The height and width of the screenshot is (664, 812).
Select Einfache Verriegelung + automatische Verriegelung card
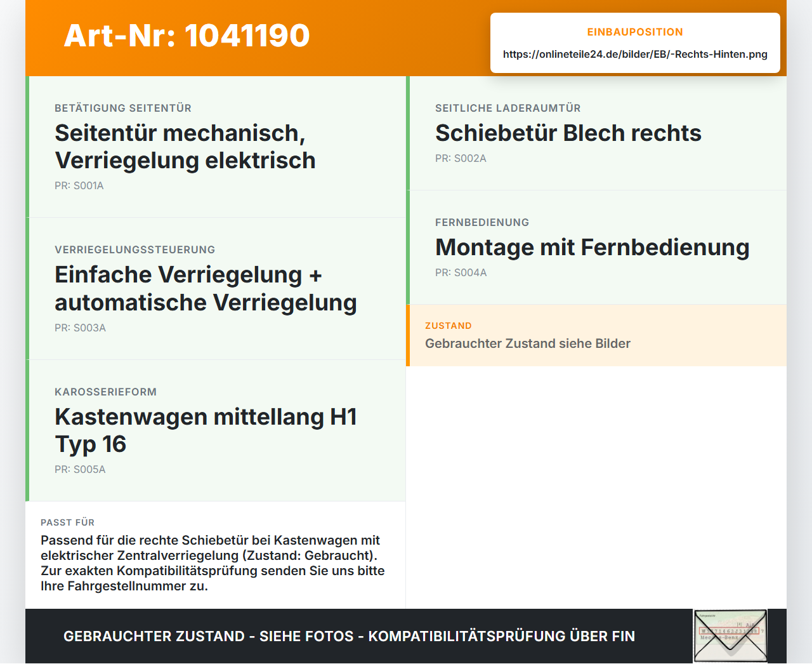pyautogui.click(x=216, y=289)
